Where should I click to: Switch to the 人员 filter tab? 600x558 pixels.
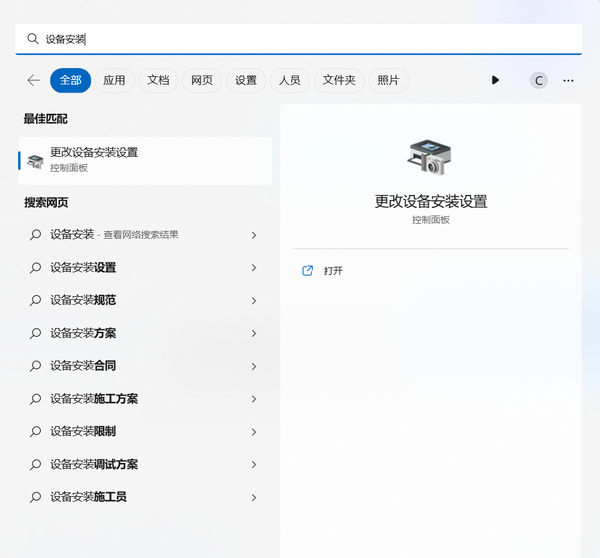(x=290, y=80)
